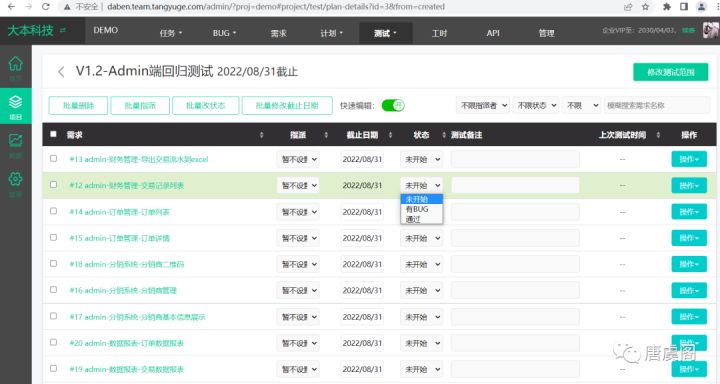Check the box for requirement #14
This screenshot has width=720, height=384.
click(53, 211)
